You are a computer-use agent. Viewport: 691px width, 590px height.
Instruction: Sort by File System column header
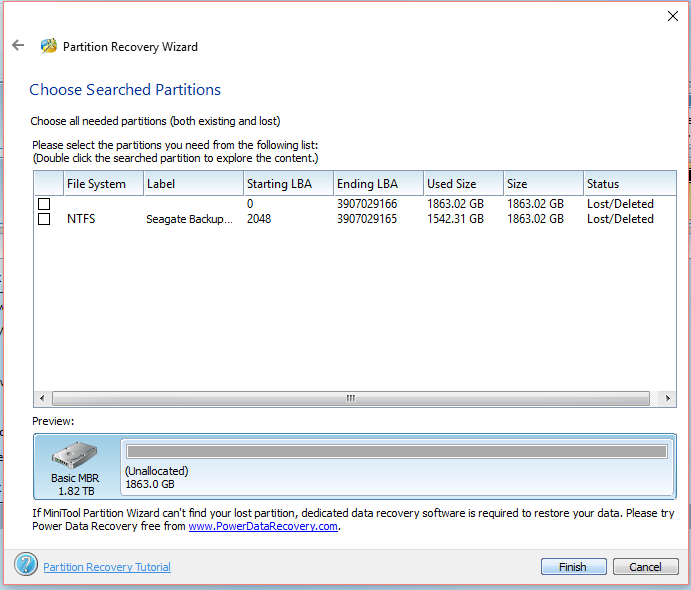104,183
